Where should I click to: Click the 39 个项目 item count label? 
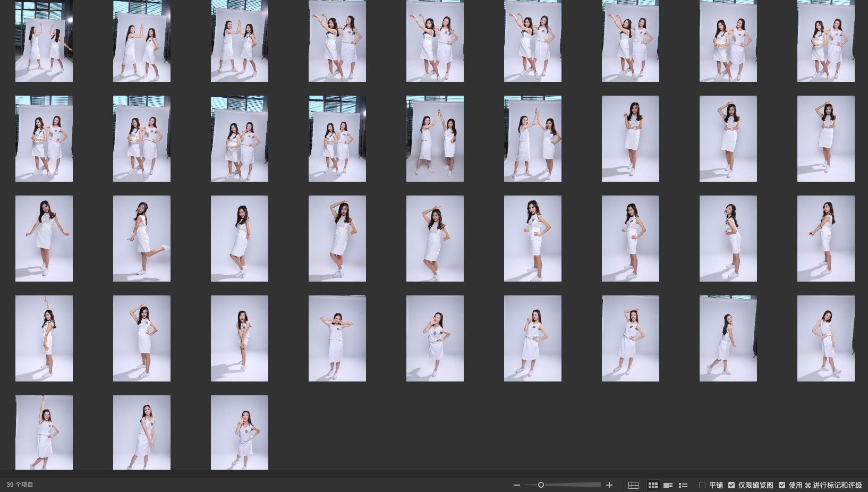(20, 485)
